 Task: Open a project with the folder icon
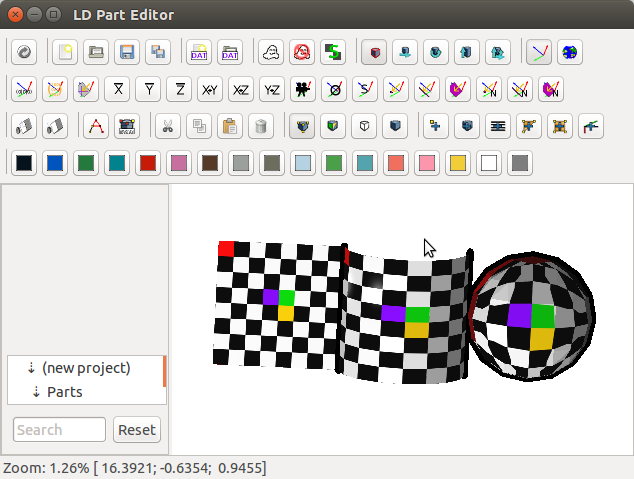pyautogui.click(x=96, y=52)
